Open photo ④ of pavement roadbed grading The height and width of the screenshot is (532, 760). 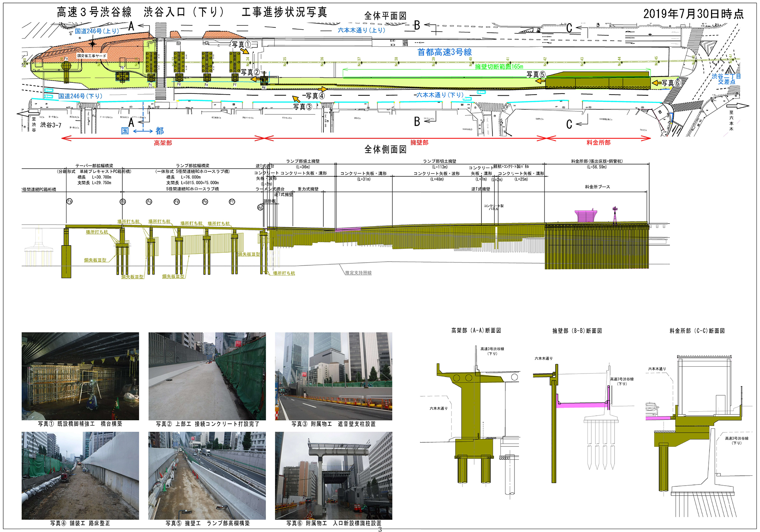(80, 475)
